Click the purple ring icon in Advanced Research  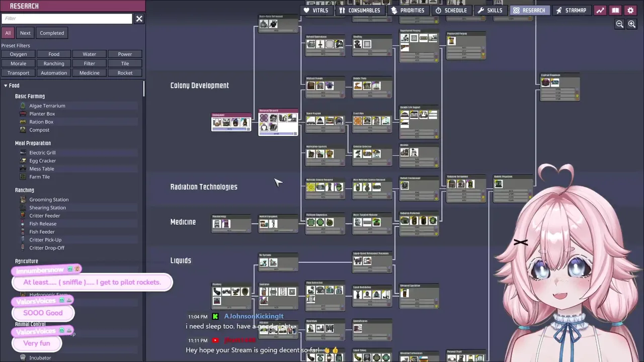[x=264, y=118]
